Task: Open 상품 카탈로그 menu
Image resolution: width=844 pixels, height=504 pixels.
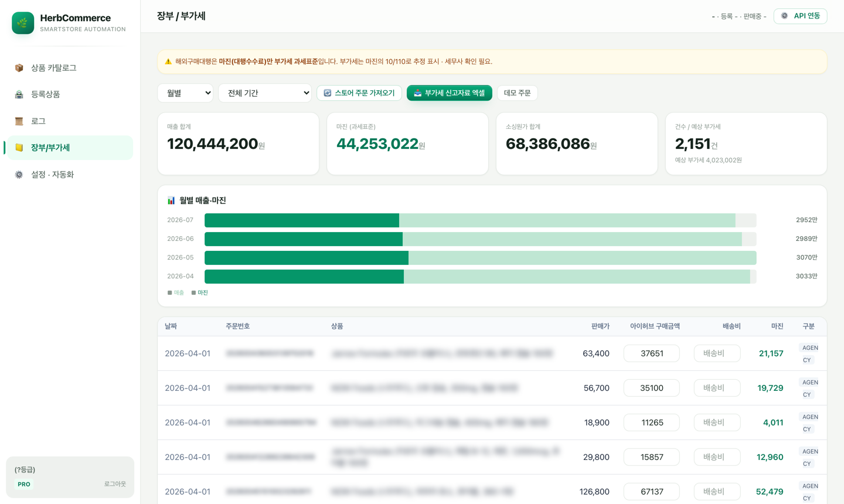Action: pos(70,68)
